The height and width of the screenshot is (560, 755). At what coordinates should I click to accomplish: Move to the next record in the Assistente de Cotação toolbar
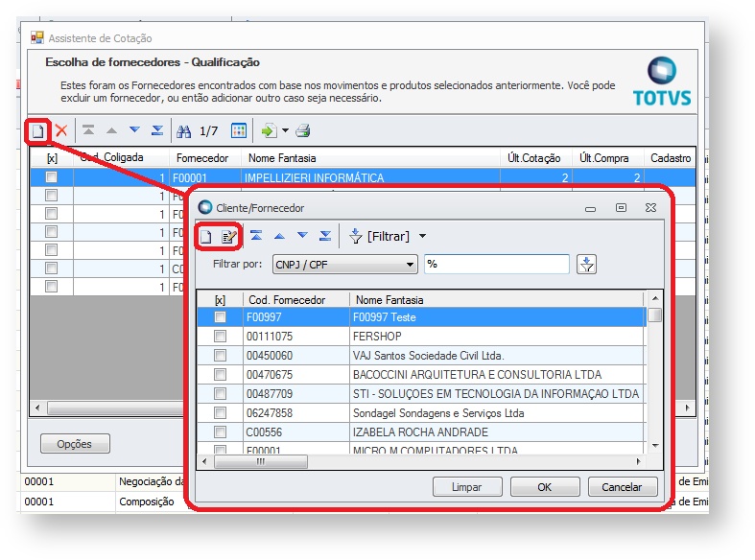point(135,129)
